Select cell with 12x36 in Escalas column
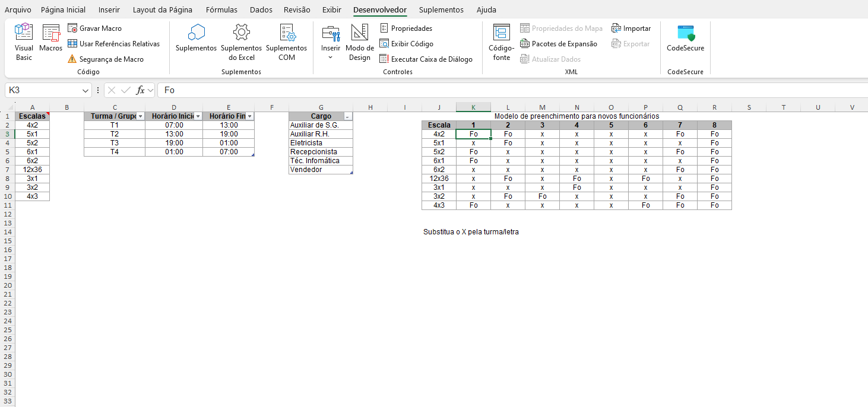868x407 pixels. coord(32,170)
